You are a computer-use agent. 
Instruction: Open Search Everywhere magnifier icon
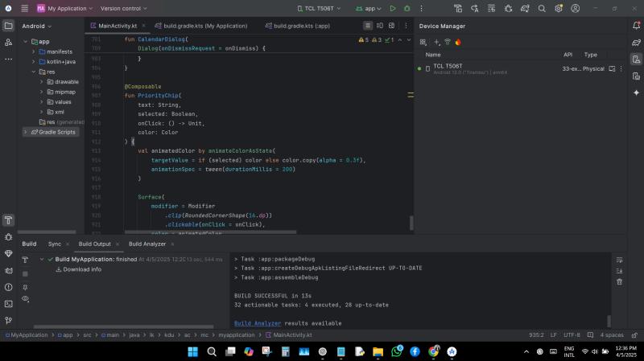542,9
